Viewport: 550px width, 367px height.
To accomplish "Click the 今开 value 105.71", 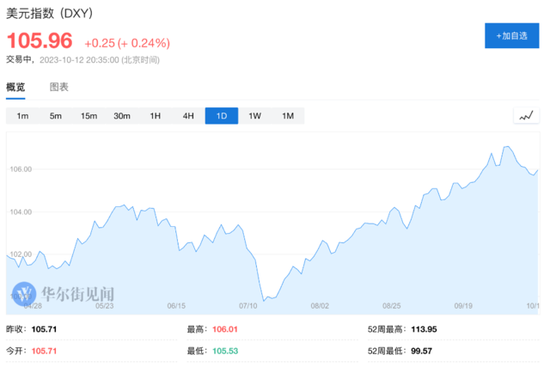I will [x=44, y=351].
